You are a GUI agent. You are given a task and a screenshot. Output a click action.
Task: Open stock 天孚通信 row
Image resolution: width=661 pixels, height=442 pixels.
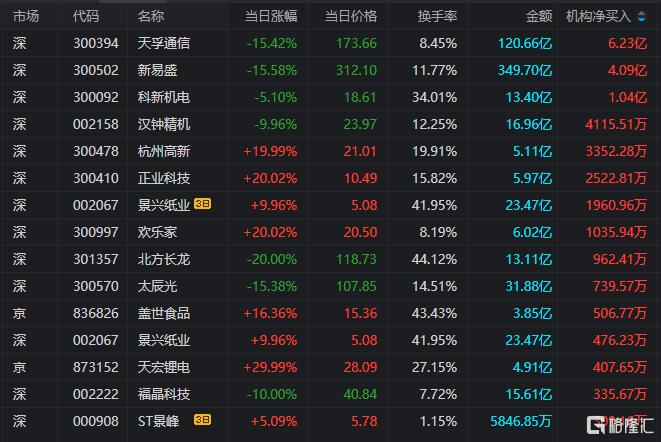330,43
